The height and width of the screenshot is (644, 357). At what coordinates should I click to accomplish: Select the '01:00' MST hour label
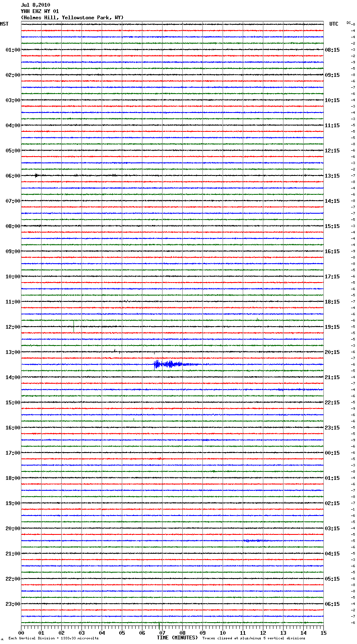(x=13, y=50)
